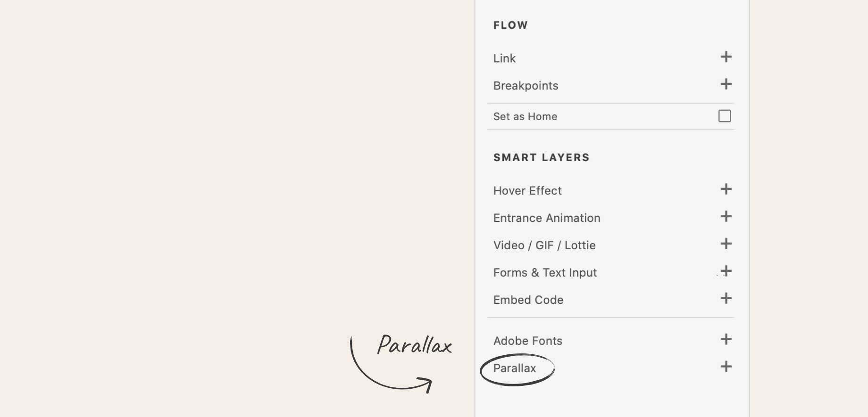Click plus icon beside Adobe Fonts

tap(726, 340)
